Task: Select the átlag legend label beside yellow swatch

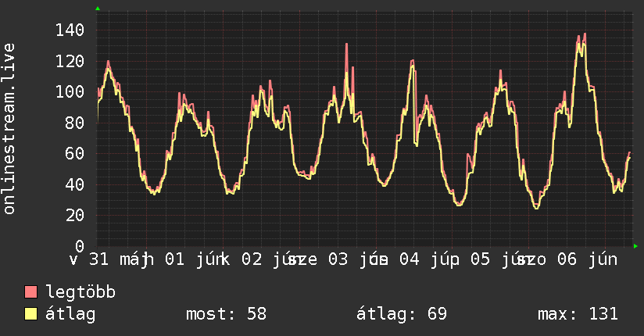Action: tap(70, 314)
